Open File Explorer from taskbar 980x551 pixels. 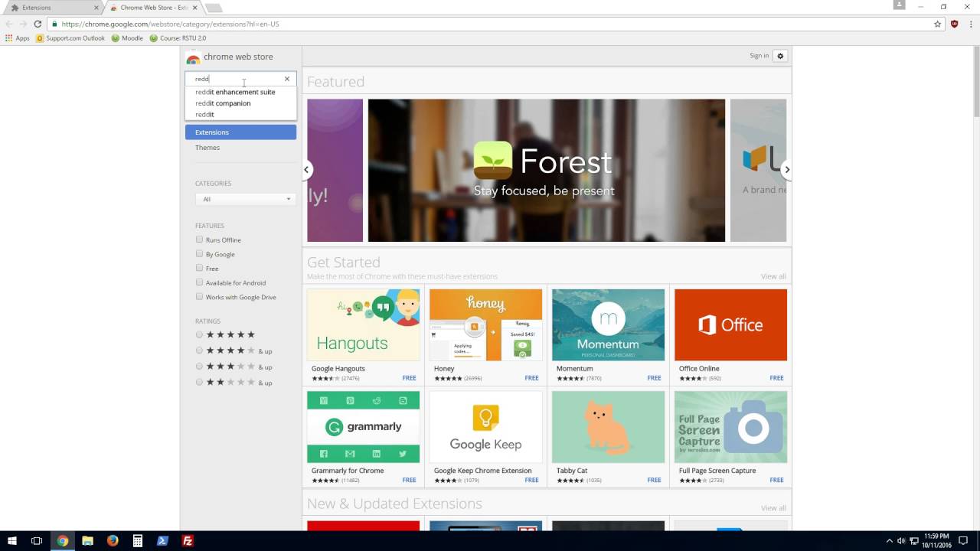point(87,541)
